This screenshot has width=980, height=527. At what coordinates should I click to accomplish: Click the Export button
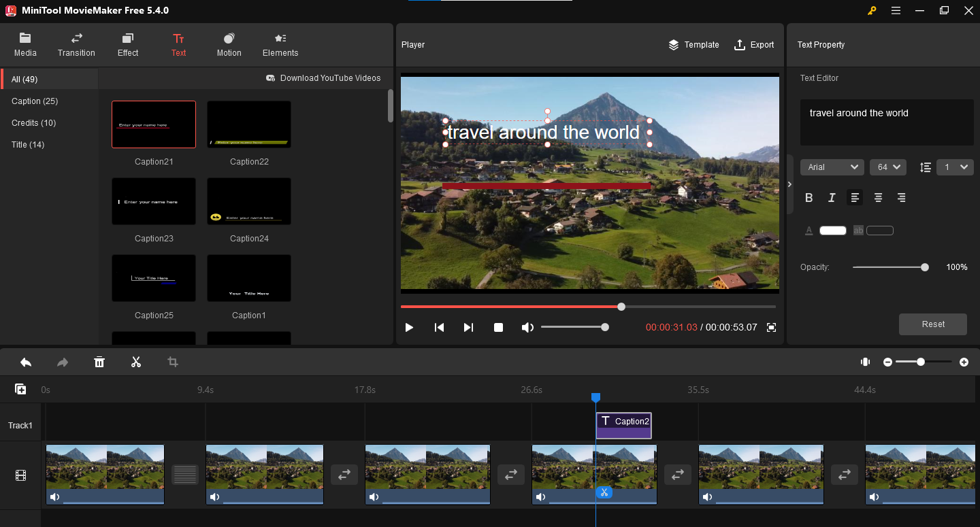pyautogui.click(x=754, y=45)
